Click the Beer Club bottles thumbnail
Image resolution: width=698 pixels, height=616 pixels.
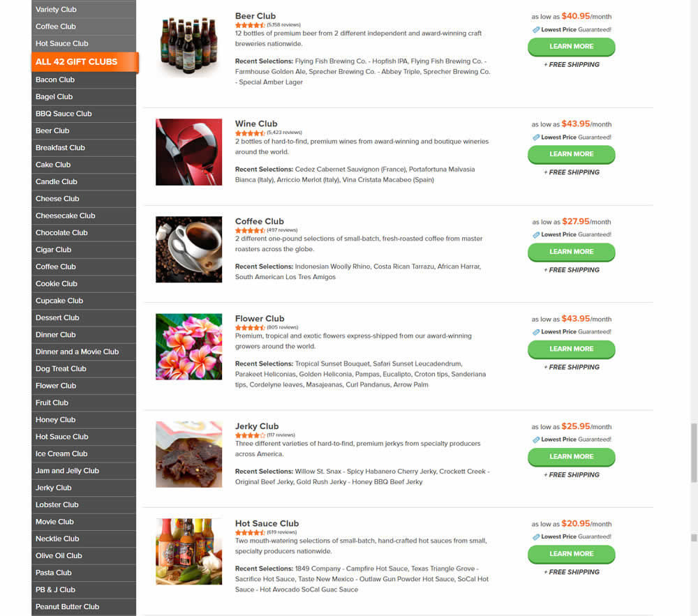coord(188,46)
